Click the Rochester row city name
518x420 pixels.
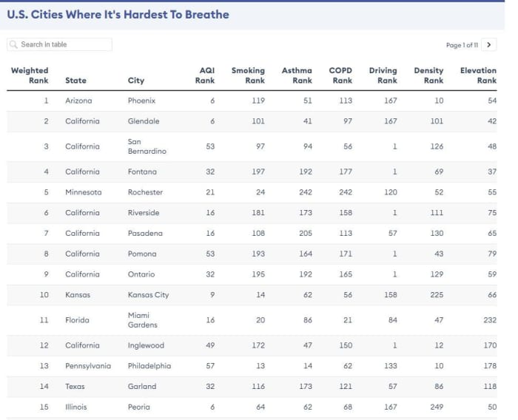coord(145,192)
